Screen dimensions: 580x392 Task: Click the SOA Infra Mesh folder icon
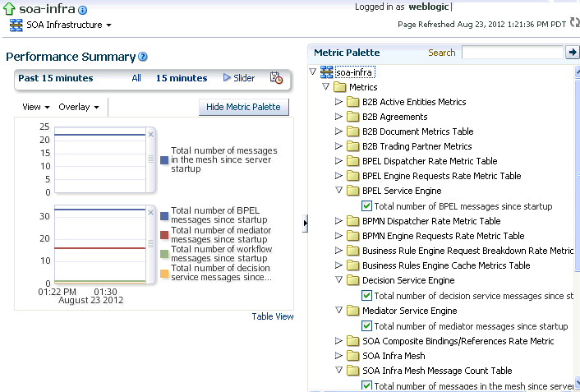coord(353,356)
